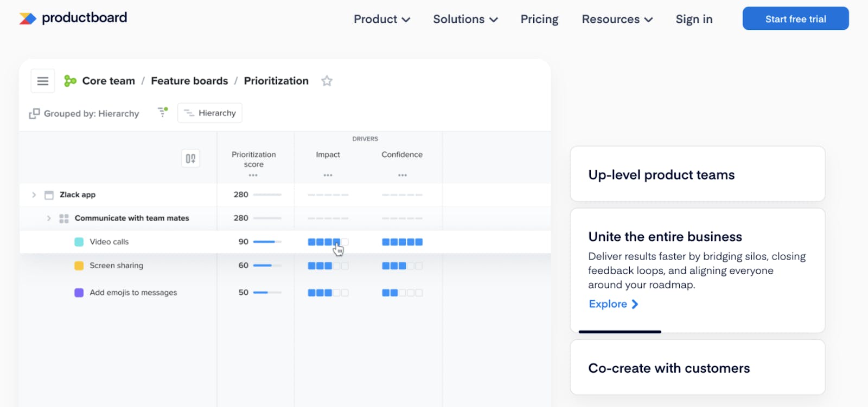Viewport: 868px width, 407px height.
Task: Select the Up-level product teams tab
Action: pyautogui.click(x=698, y=174)
